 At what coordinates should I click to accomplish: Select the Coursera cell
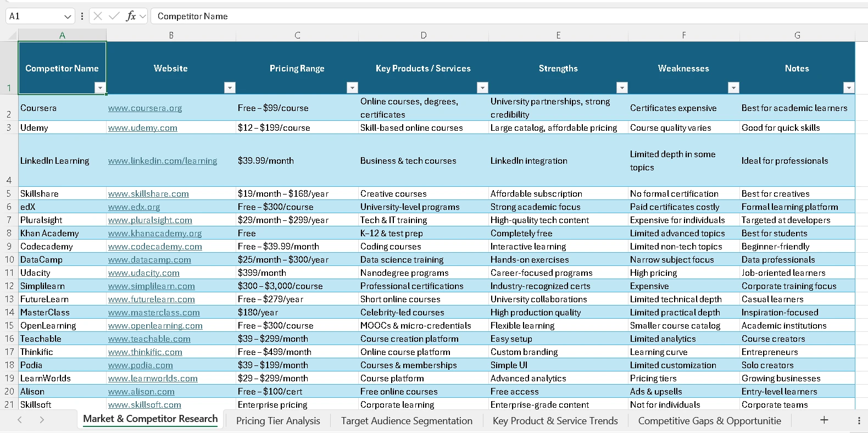(x=62, y=108)
